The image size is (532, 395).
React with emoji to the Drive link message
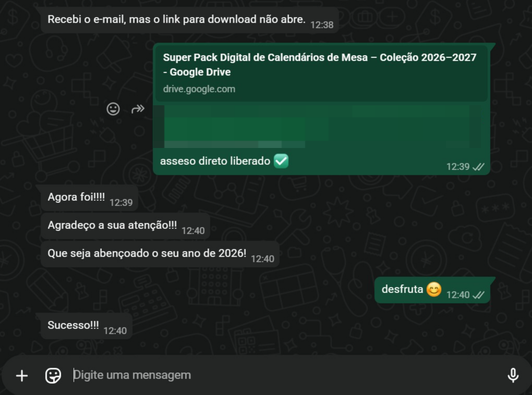pos(113,109)
